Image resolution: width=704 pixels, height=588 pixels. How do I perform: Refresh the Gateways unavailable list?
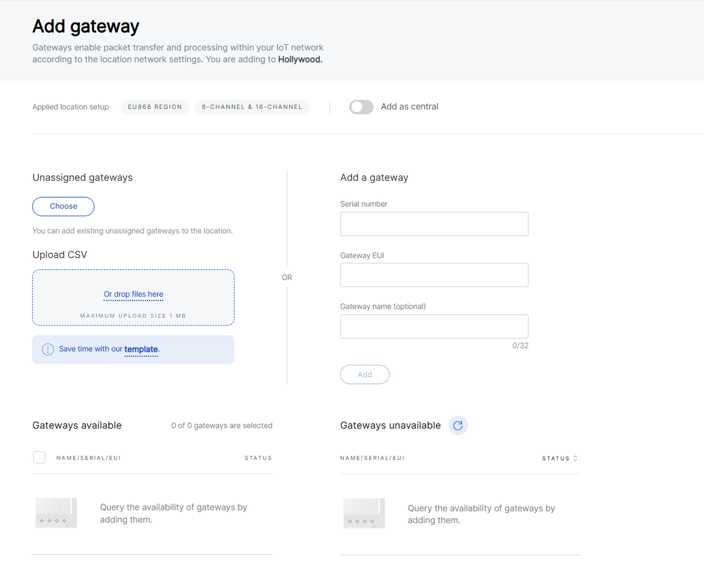[x=458, y=425]
